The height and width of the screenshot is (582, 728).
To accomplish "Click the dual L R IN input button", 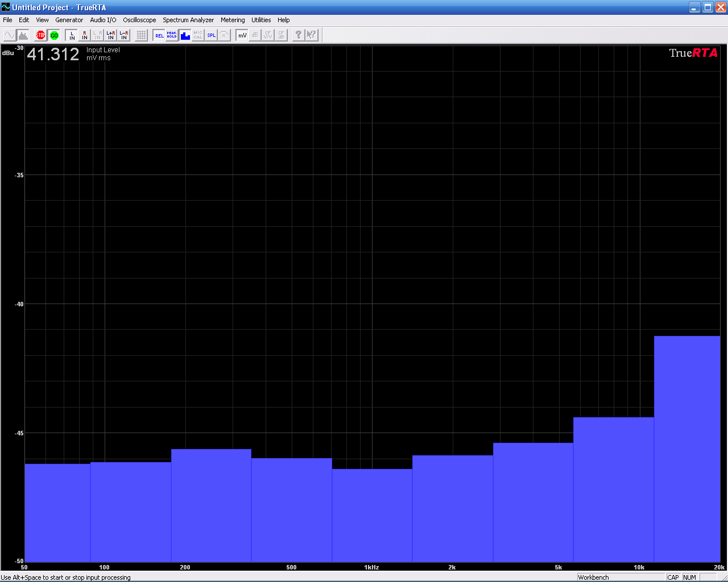I will tap(98, 35).
